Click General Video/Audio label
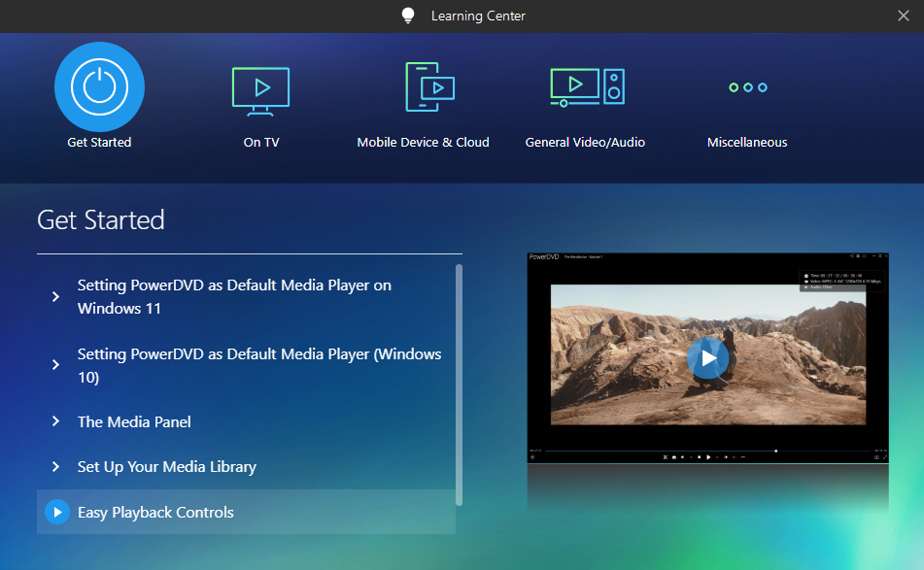 tap(585, 142)
